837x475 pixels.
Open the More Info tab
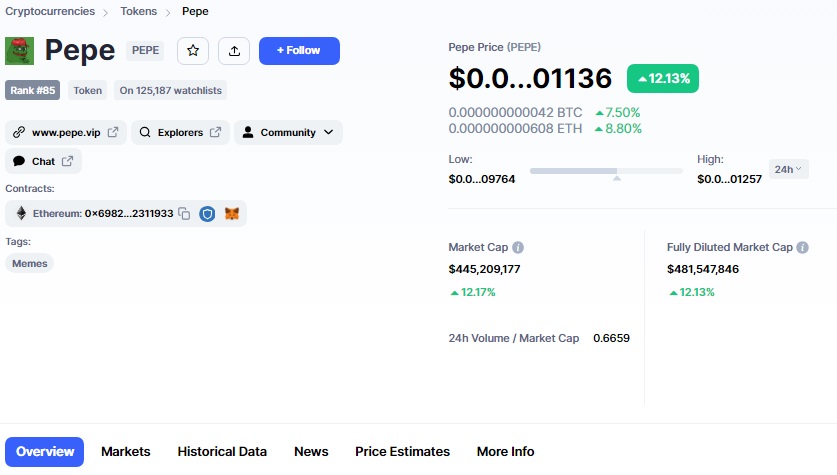pyautogui.click(x=506, y=452)
